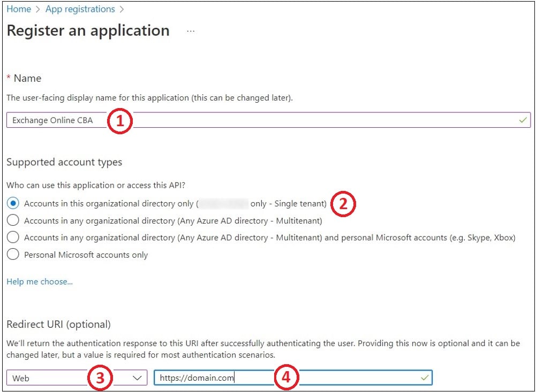Select multitenant and personal Microsoft accounts option
Image resolution: width=536 pixels, height=392 pixels.
pos(13,237)
